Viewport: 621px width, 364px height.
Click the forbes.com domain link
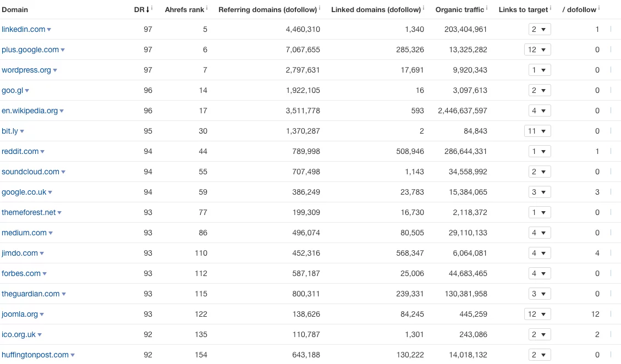point(21,273)
